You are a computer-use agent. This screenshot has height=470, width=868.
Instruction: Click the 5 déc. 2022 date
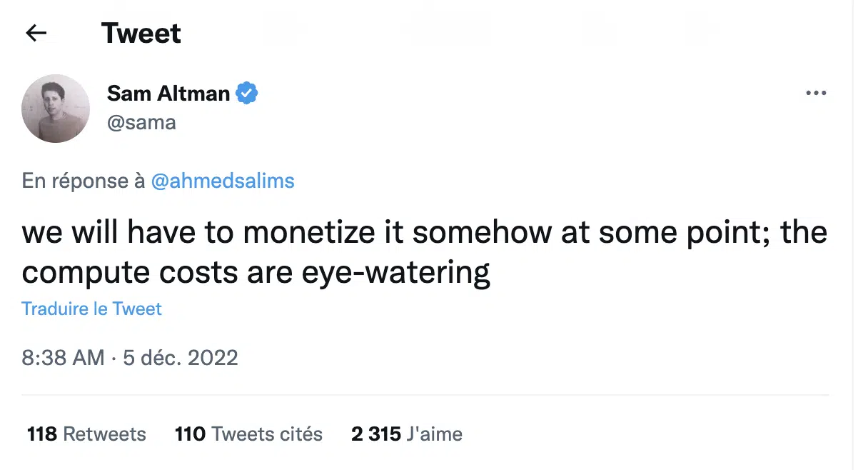click(x=181, y=357)
